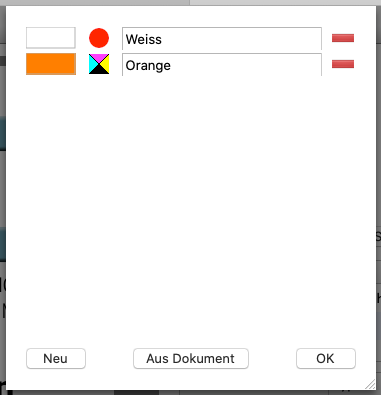This screenshot has height=395, width=381.
Task: Click the CMYK process icon for Orange
Action: point(99,64)
